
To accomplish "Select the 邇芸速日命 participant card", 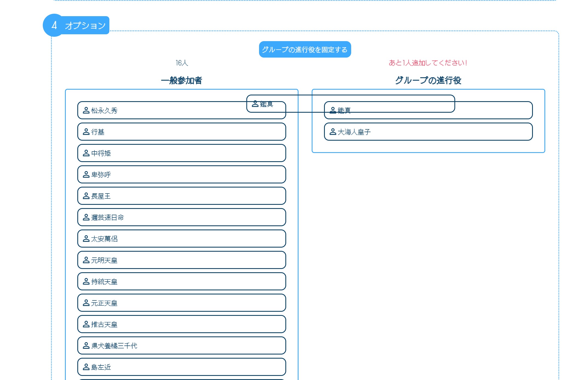I will 181,217.
